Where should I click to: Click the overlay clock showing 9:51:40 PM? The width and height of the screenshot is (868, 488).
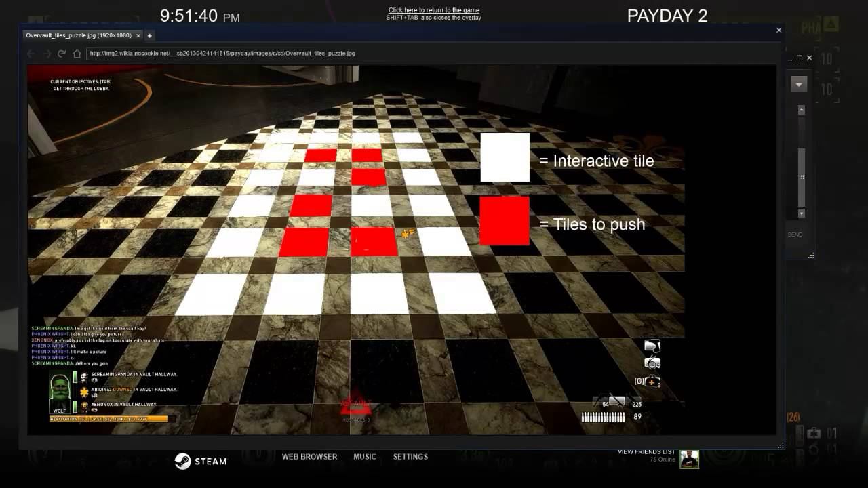pyautogui.click(x=200, y=16)
